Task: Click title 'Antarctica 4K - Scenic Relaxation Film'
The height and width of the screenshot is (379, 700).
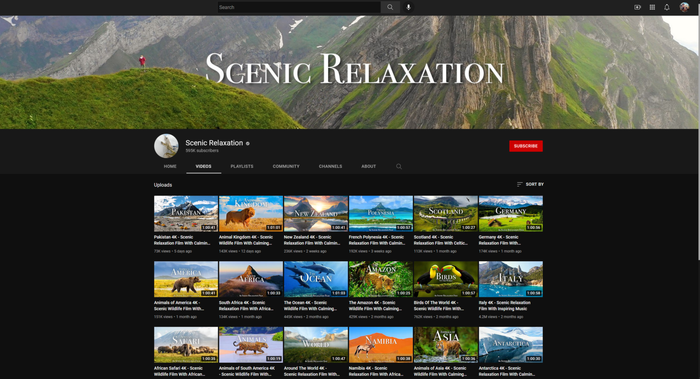Action: coord(507,371)
